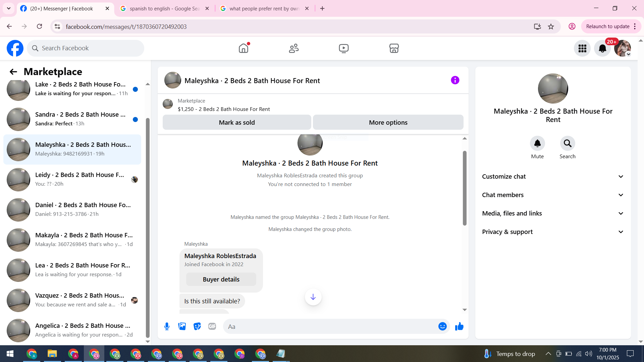The image size is (644, 362).
Task: Close the what people prefer rent tab
Action: [x=307, y=9]
